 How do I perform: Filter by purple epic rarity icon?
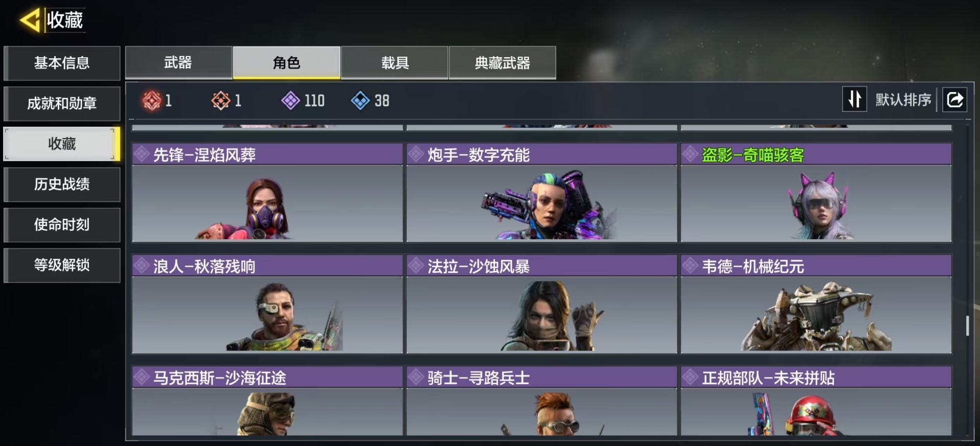click(x=290, y=101)
